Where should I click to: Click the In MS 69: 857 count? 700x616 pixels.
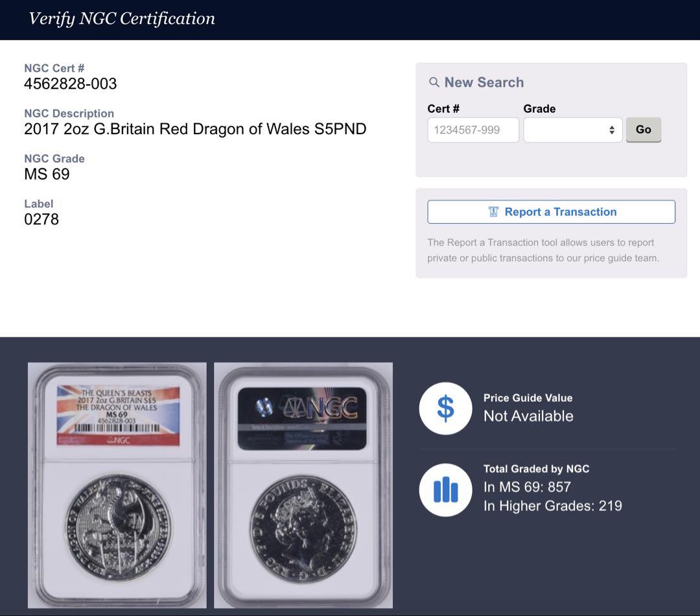click(527, 487)
